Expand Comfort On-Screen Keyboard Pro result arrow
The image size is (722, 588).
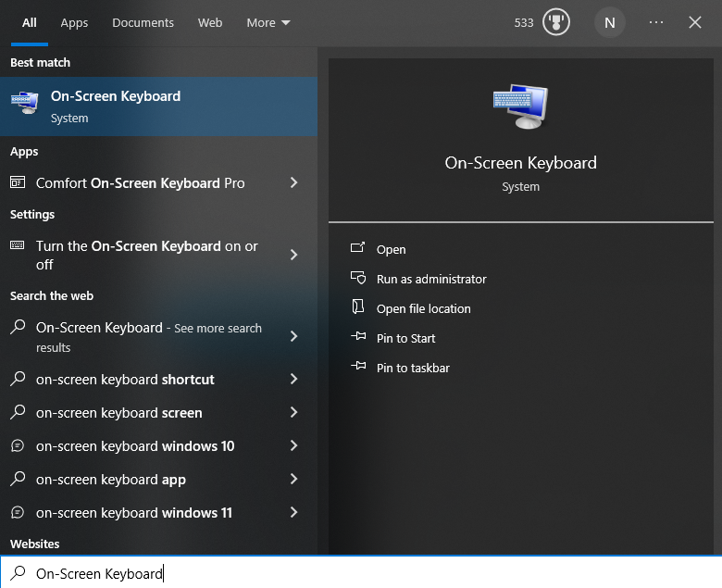click(294, 183)
